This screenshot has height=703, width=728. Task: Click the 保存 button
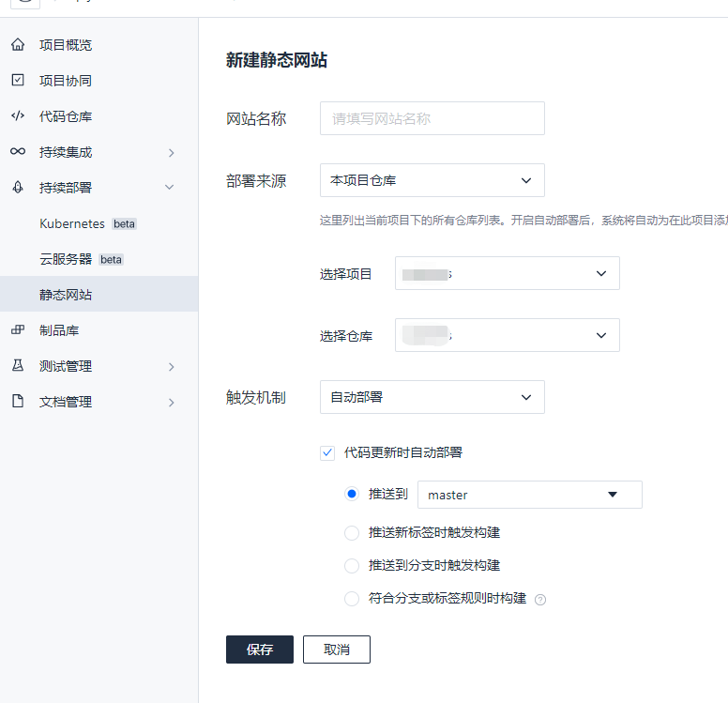259,650
